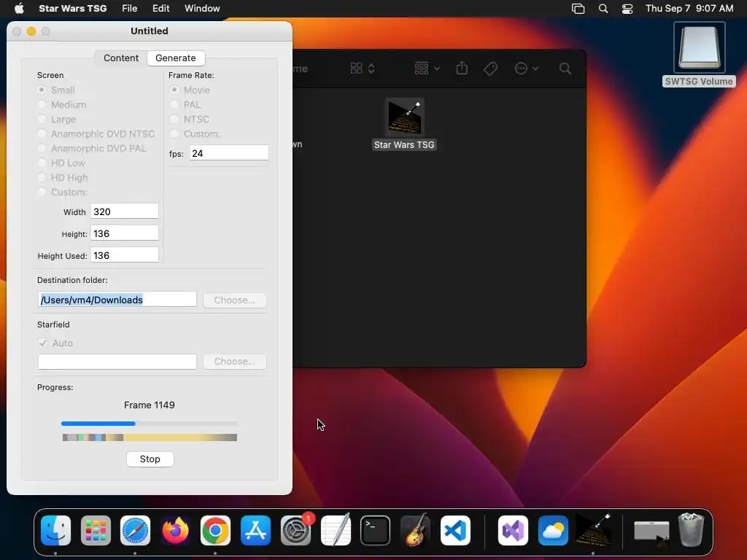Select the Small screen size option
The image size is (747, 560).
(56, 90)
